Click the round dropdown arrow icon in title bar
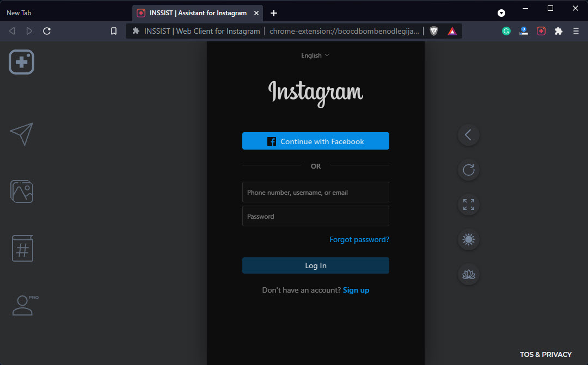The height and width of the screenshot is (365, 588). point(501,13)
